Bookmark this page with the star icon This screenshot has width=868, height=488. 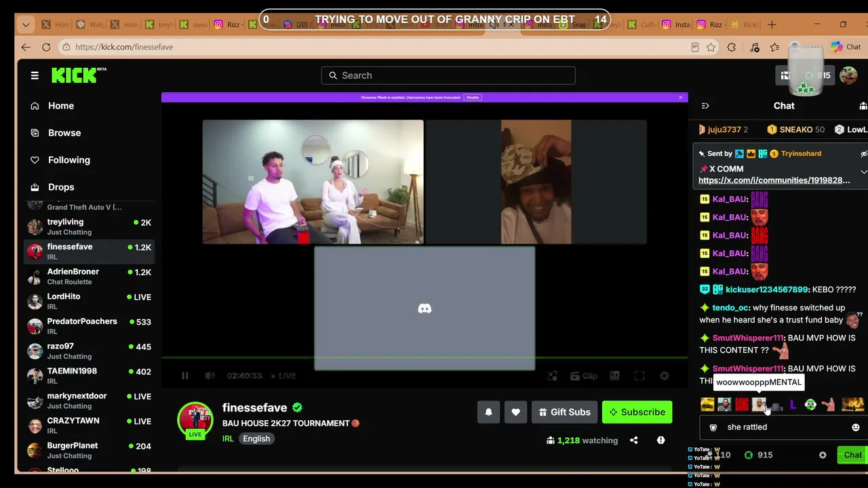pos(711,47)
